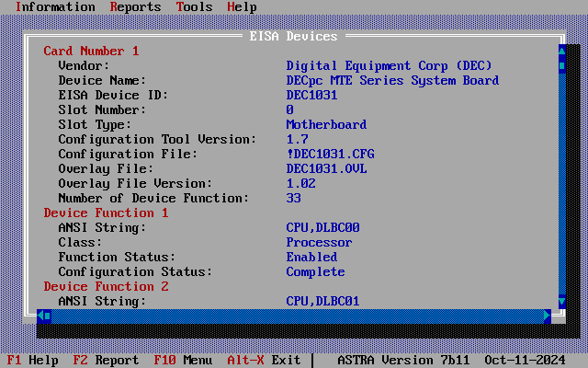
Task: Click the EISA Devices window title
Action: tap(294, 37)
